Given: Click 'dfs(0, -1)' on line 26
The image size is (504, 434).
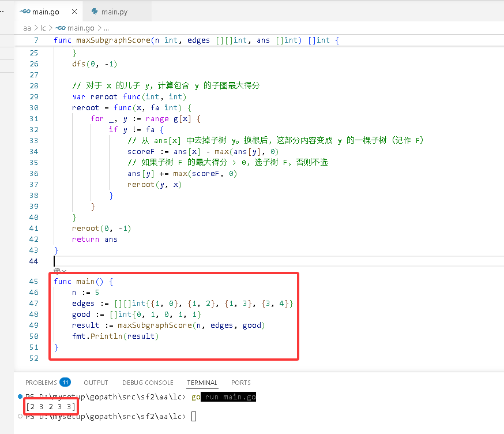Looking at the screenshot, I should pyautogui.click(x=95, y=64).
